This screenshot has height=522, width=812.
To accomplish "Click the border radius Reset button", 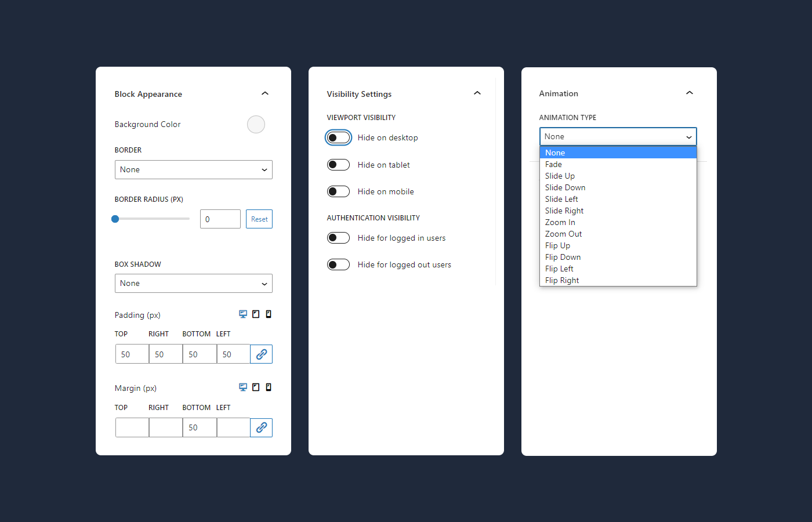I will pyautogui.click(x=259, y=219).
